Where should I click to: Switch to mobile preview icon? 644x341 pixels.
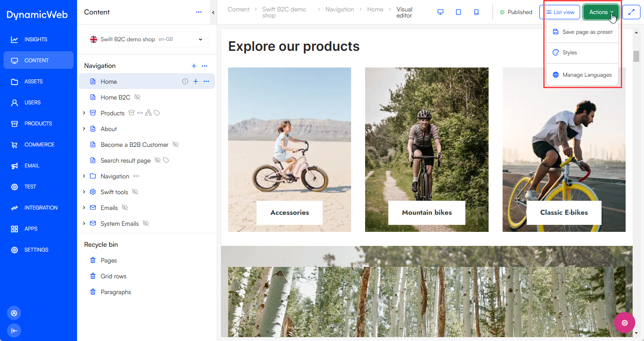point(476,12)
